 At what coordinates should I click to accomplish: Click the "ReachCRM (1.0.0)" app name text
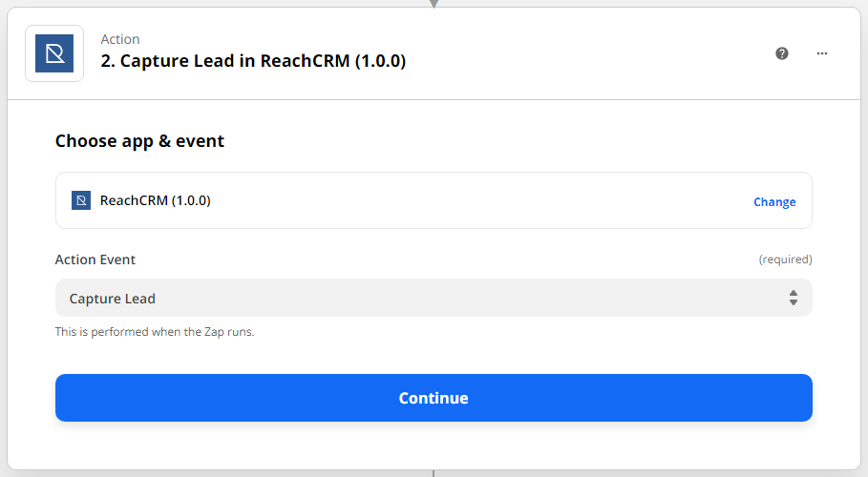[x=155, y=200]
